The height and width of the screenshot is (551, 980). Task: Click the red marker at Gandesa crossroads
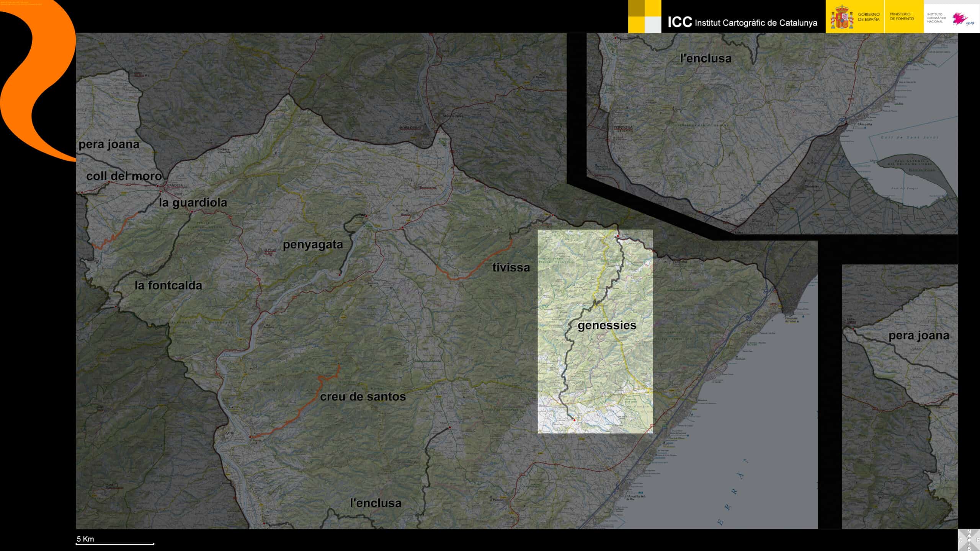pyautogui.click(x=158, y=186)
